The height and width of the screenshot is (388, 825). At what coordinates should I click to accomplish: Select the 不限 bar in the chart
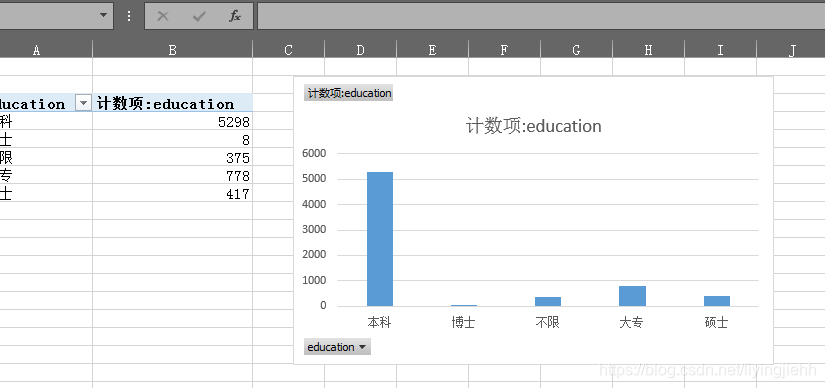pyautogui.click(x=548, y=301)
